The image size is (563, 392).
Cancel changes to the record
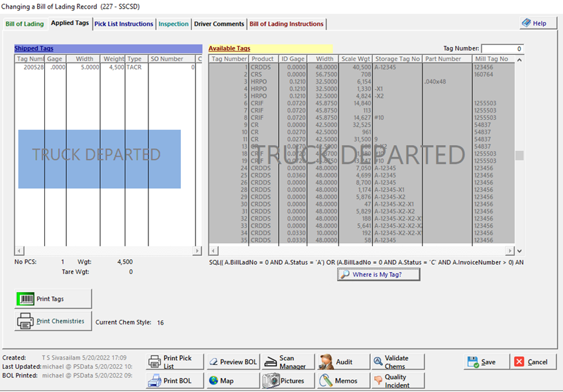531,362
